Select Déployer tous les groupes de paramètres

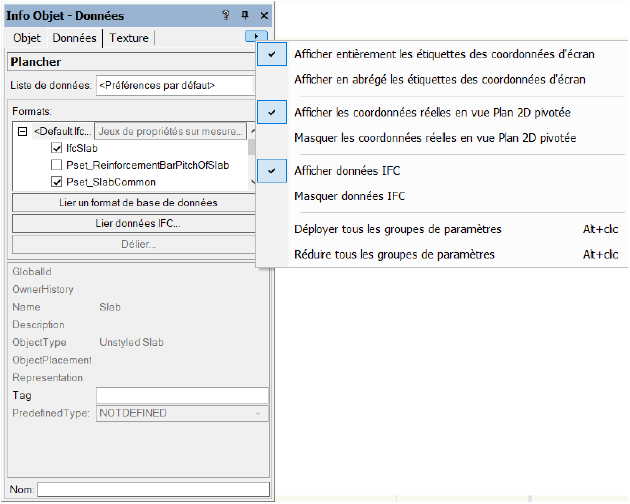(398, 229)
